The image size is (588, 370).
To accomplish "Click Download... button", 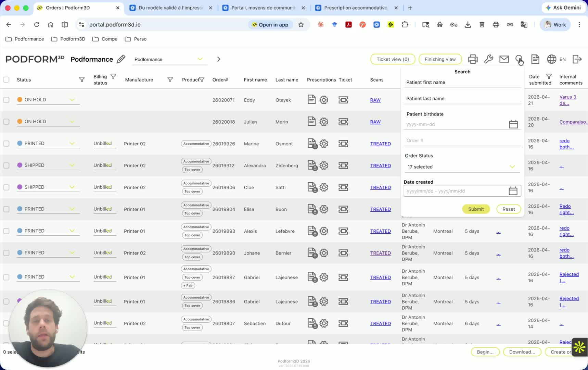I will (522, 352).
